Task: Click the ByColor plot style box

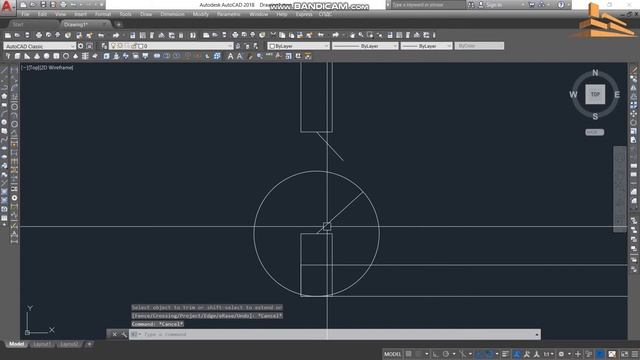Action: [479, 46]
